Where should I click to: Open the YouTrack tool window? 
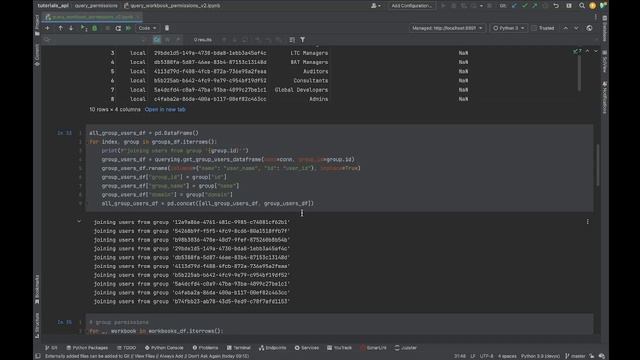[x=339, y=348]
